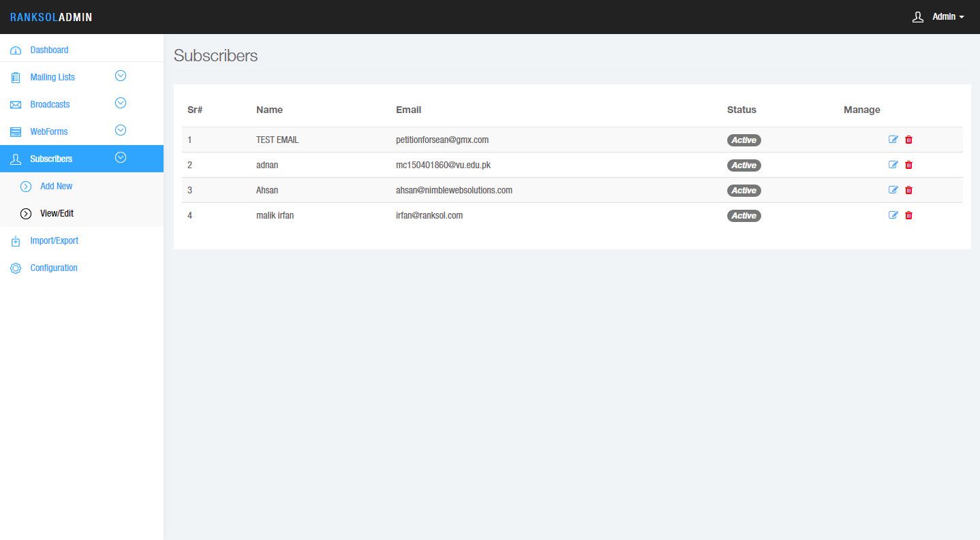Click the Sr# column header
The height and width of the screenshot is (540, 980).
click(x=195, y=110)
